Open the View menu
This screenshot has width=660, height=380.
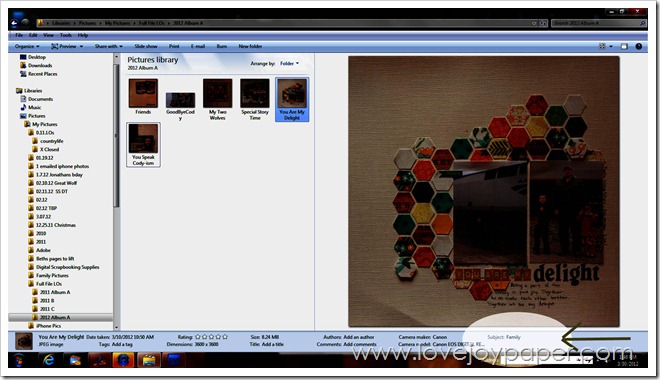tap(48, 35)
